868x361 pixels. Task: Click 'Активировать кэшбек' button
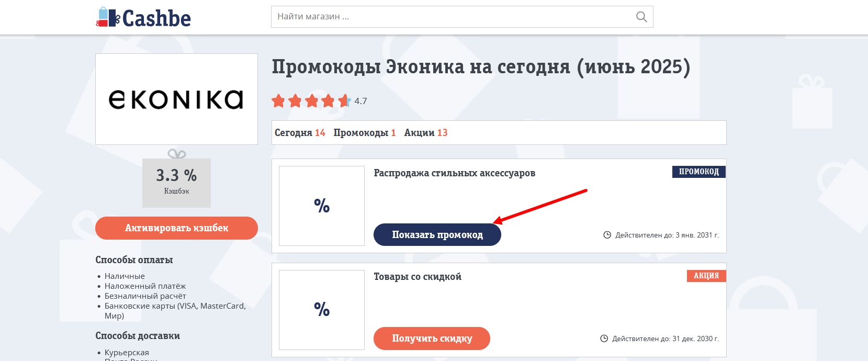tap(176, 228)
